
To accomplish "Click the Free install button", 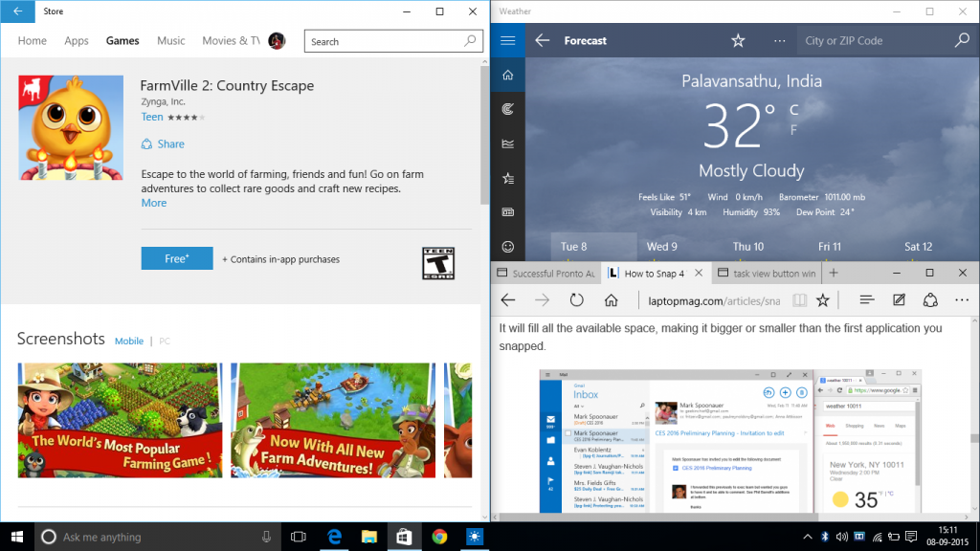I will pos(177,258).
